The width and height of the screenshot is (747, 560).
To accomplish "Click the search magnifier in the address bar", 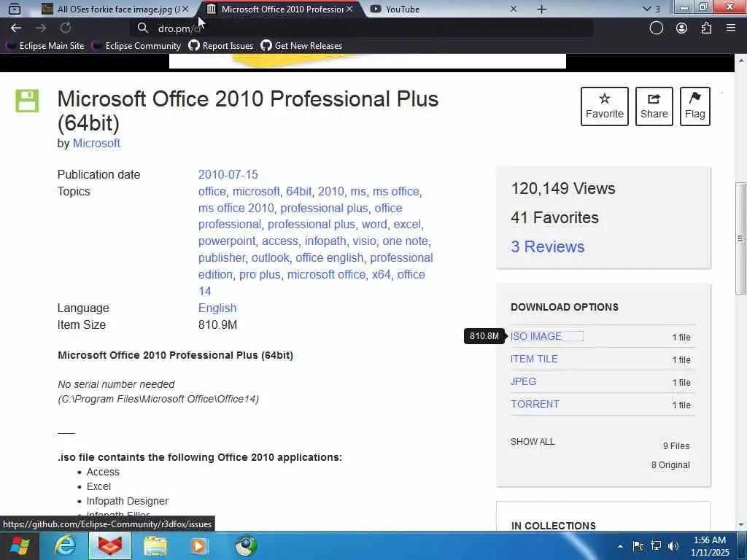I will pyautogui.click(x=142, y=28).
